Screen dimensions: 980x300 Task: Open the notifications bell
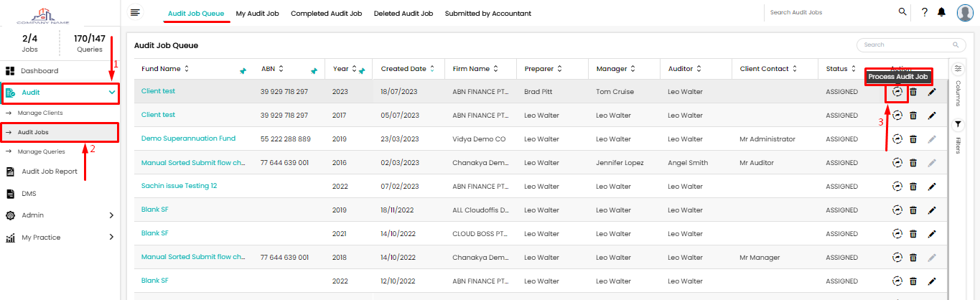tap(942, 12)
